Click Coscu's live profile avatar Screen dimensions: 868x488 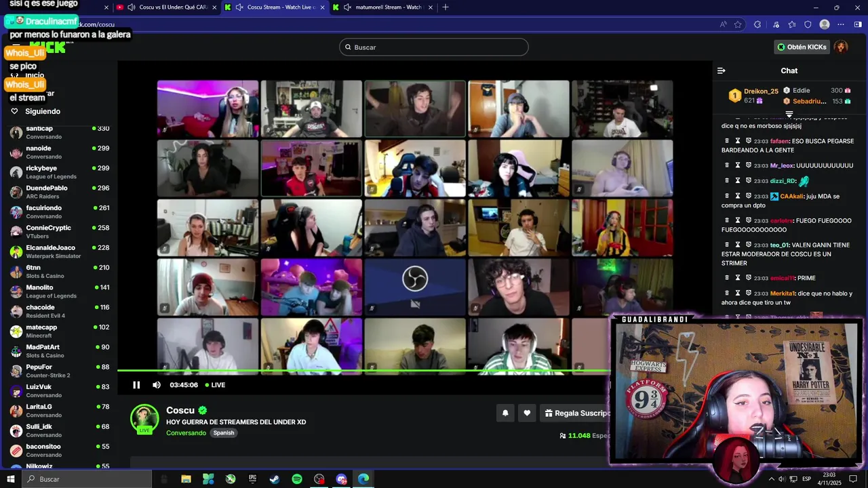[x=144, y=419]
